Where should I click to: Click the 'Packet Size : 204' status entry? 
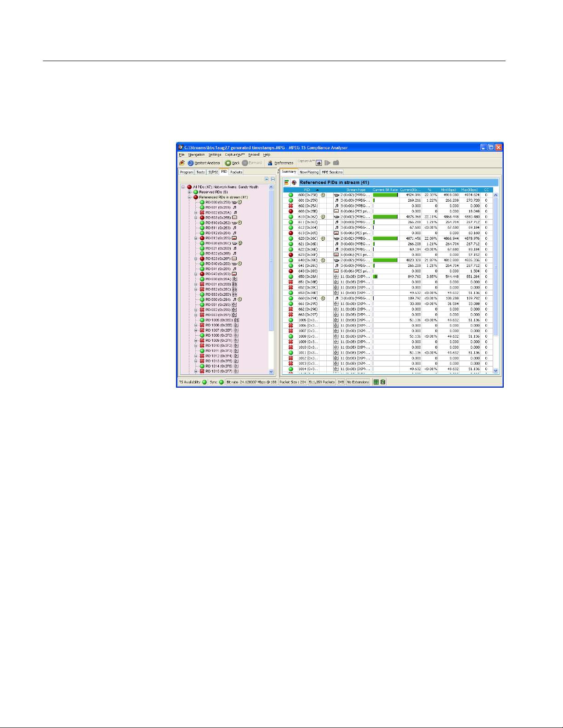pyautogui.click(x=293, y=382)
